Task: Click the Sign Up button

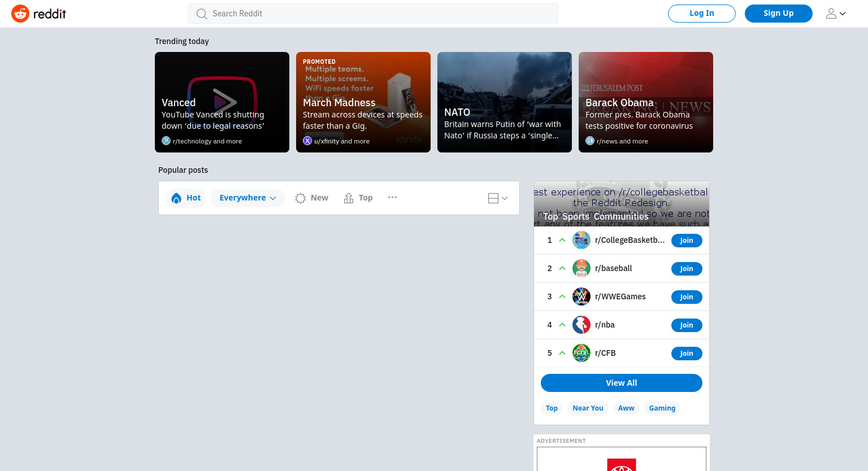Action: (779, 14)
